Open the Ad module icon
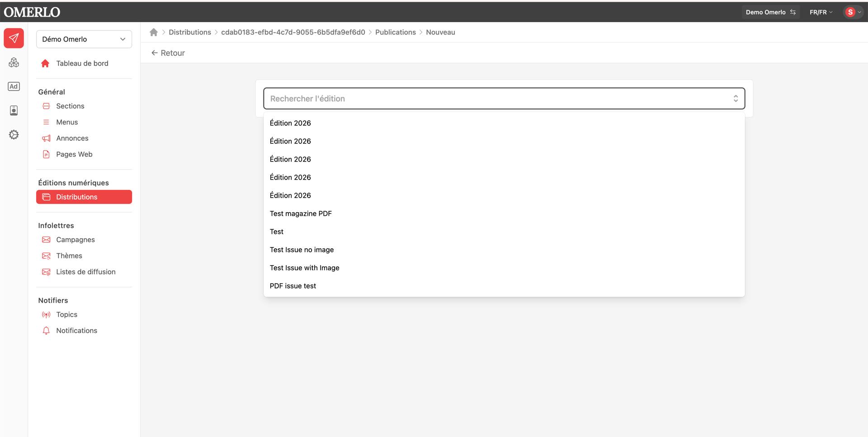Image resolution: width=868 pixels, height=437 pixels. pyautogui.click(x=14, y=86)
